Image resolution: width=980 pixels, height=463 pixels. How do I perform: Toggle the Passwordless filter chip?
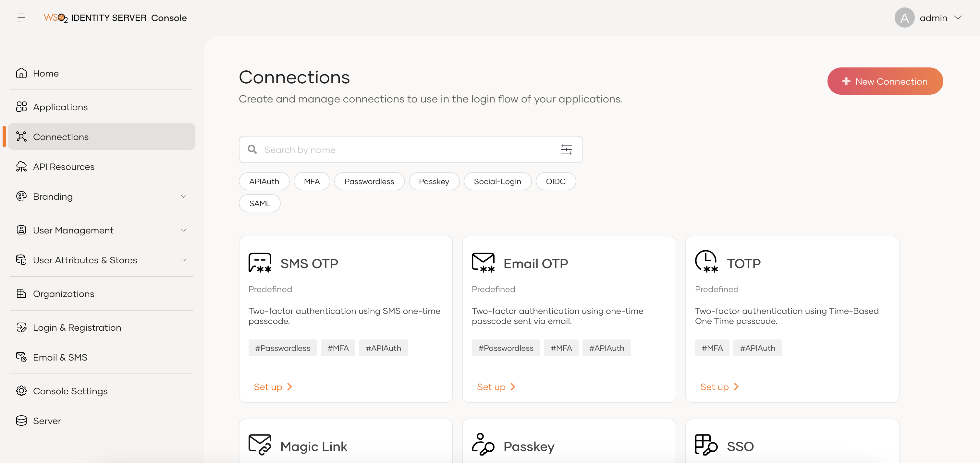(369, 181)
